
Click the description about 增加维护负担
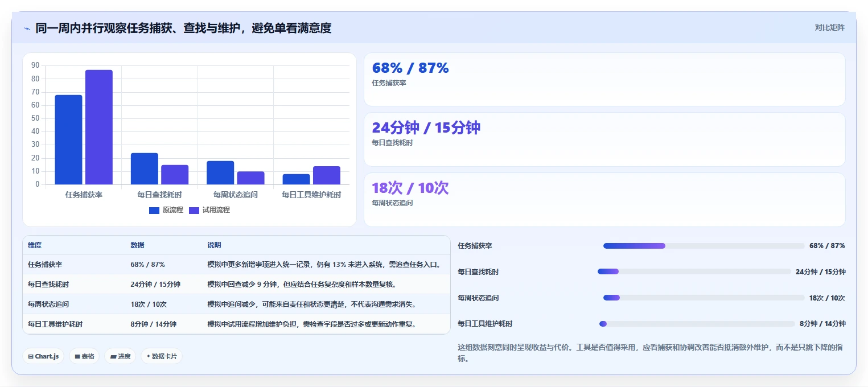tap(312, 324)
